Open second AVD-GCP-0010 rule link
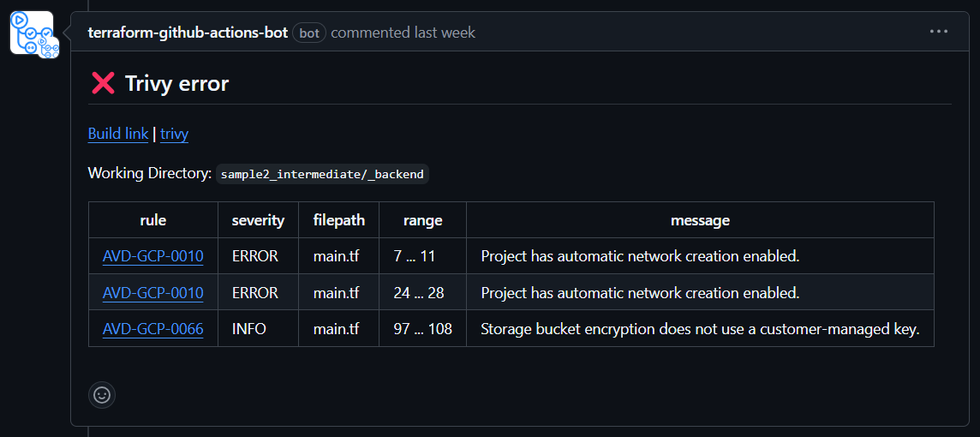The height and width of the screenshot is (437, 980). pos(152,292)
